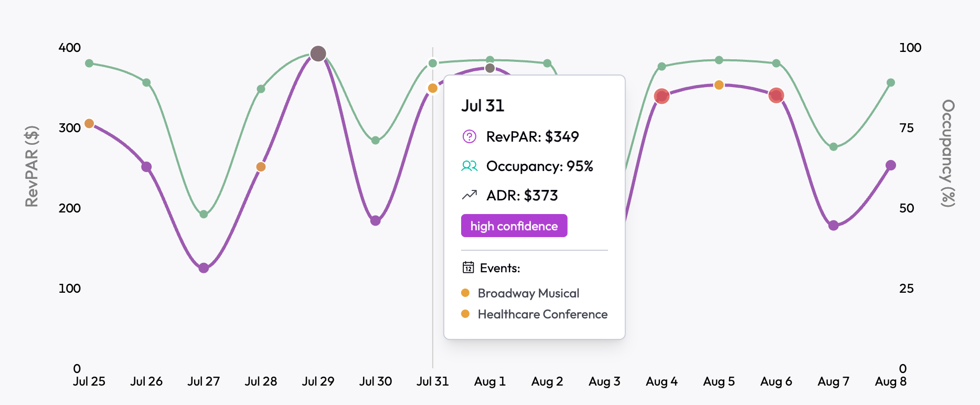
Task: Click the orange RevPAR point on Aug 5
Action: coord(719,85)
